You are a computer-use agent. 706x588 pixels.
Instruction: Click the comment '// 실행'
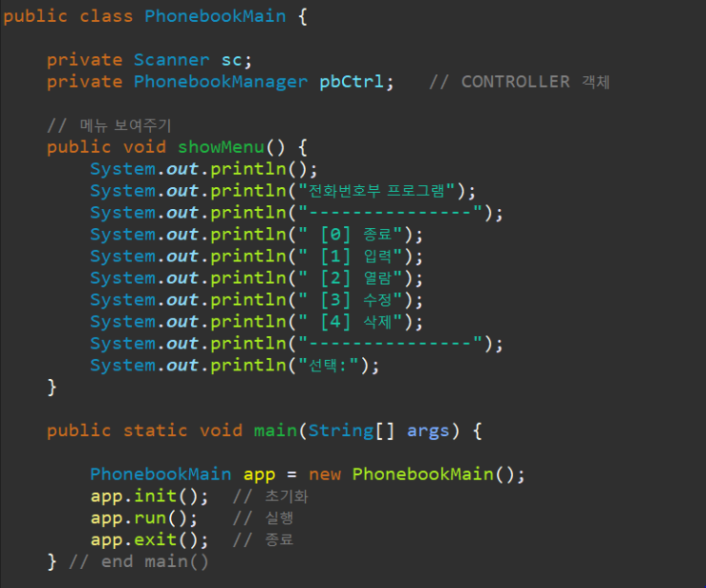pyautogui.click(x=263, y=519)
